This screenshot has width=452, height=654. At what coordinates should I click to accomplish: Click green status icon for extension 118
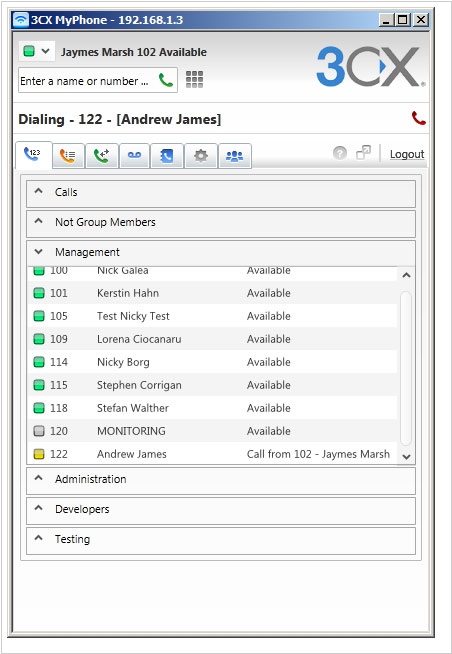(x=39, y=408)
